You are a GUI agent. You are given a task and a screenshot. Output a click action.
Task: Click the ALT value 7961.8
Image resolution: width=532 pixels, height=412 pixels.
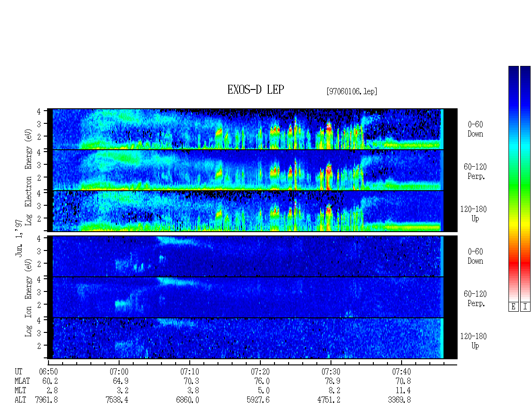point(47,400)
